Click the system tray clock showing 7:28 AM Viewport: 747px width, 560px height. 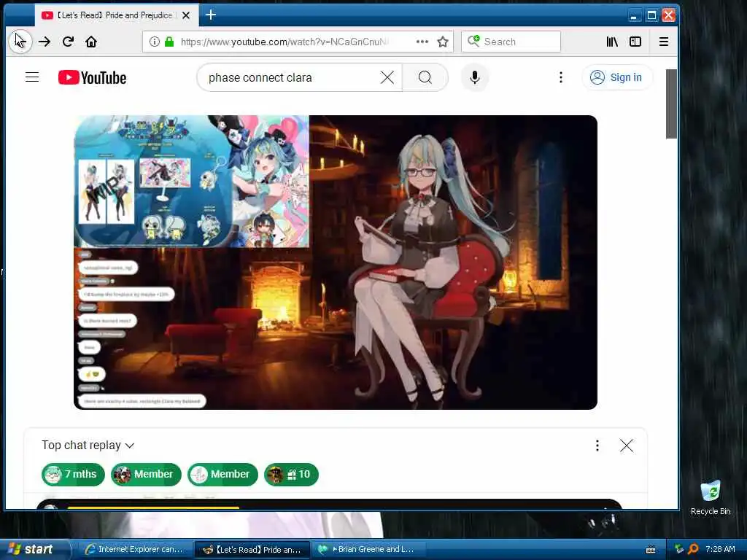720,550
